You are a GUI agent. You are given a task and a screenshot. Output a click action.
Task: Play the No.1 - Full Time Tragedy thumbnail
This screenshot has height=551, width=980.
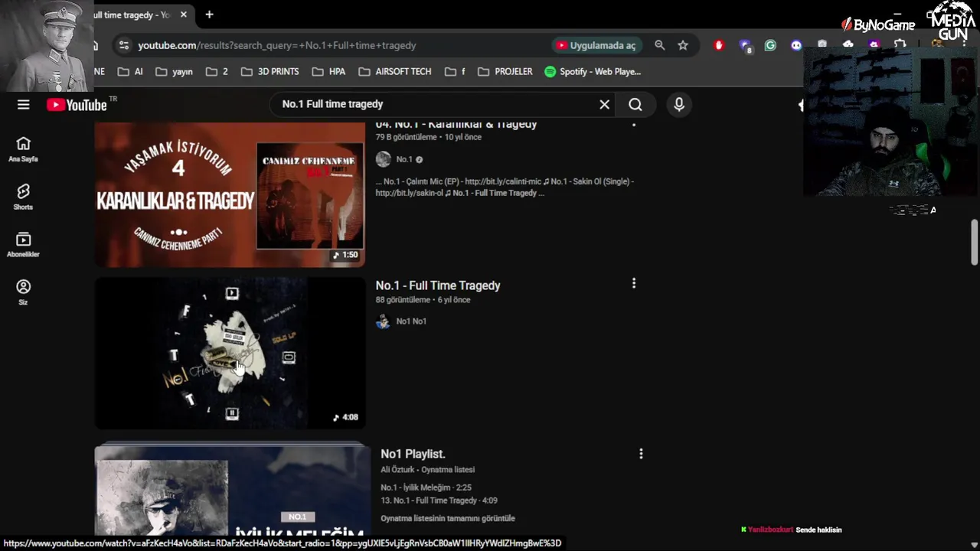pyautogui.click(x=230, y=353)
